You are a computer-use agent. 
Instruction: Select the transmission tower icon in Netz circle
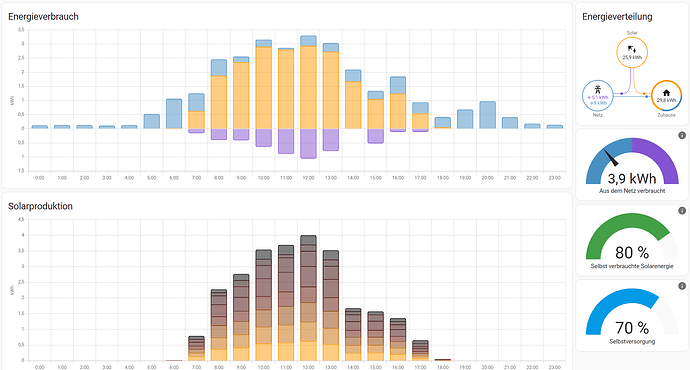coord(598,89)
